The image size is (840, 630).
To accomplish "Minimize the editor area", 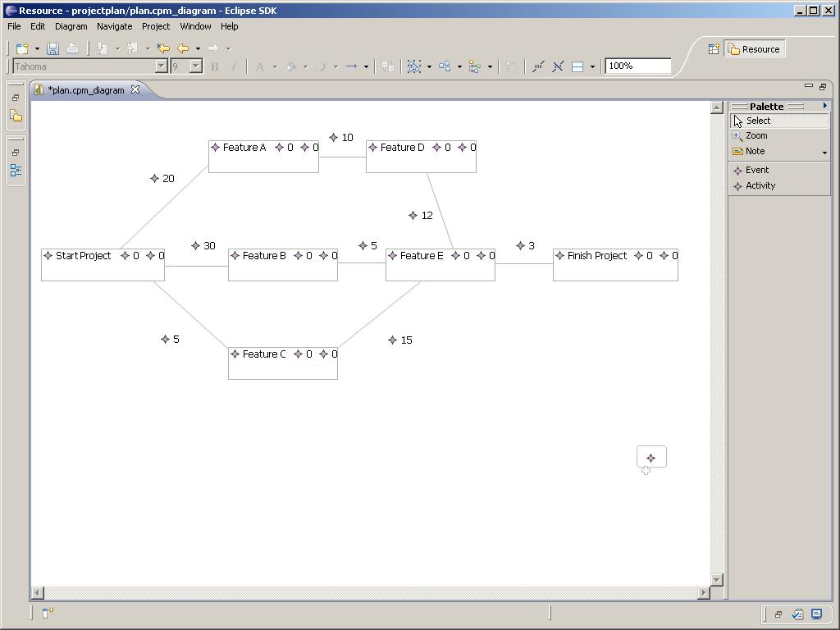I will pyautogui.click(x=809, y=85).
